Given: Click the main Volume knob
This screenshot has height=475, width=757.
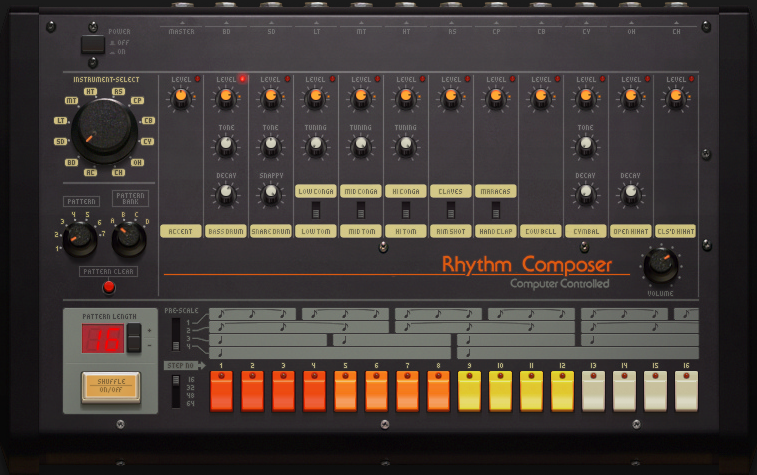Looking at the screenshot, I should tap(660, 265).
